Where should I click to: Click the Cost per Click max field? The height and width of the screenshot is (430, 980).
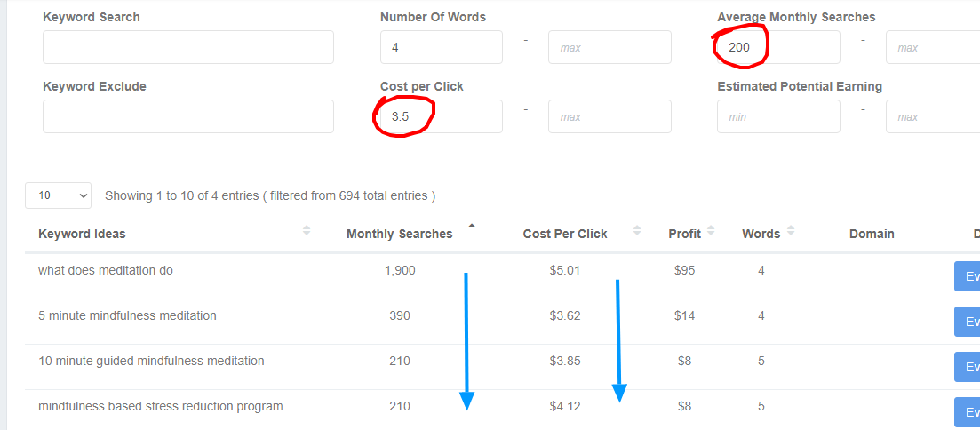point(610,116)
